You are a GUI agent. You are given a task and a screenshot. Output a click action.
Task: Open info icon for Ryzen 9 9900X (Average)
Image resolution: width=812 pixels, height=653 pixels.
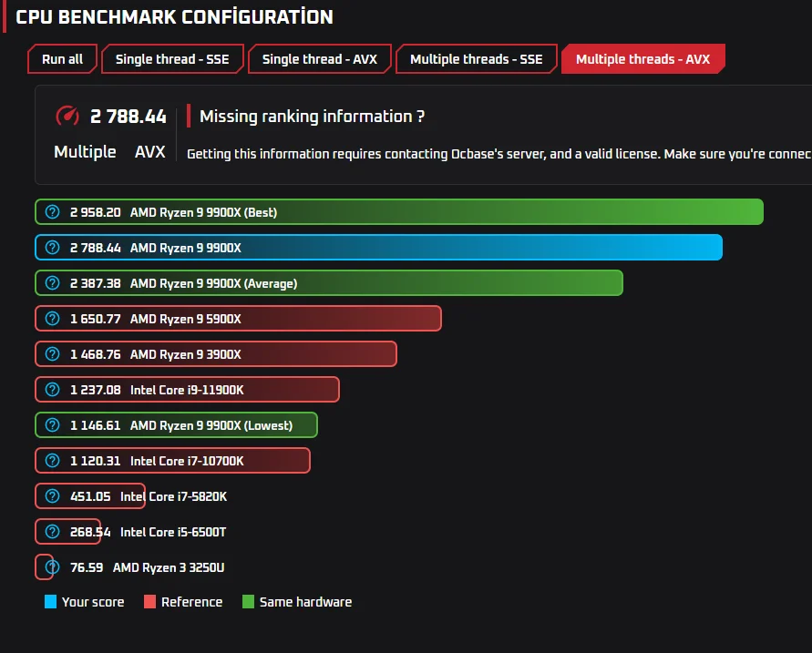(x=52, y=283)
